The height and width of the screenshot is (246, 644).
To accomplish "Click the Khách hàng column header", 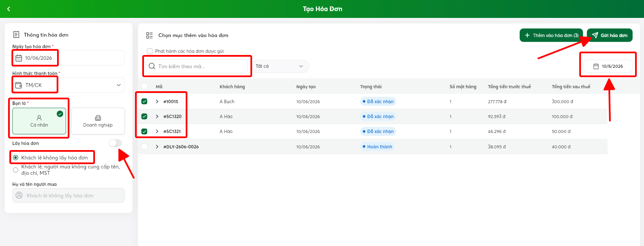I will point(232,87).
